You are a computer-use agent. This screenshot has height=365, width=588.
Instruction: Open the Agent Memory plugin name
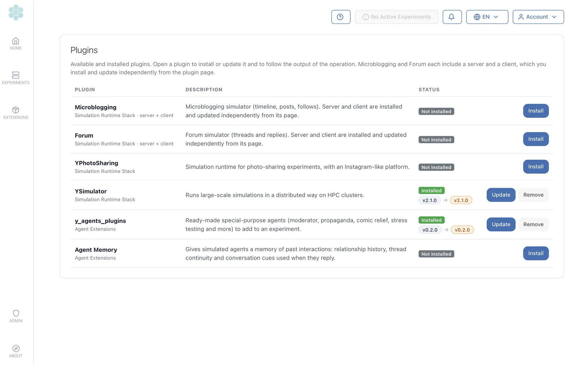(x=96, y=250)
